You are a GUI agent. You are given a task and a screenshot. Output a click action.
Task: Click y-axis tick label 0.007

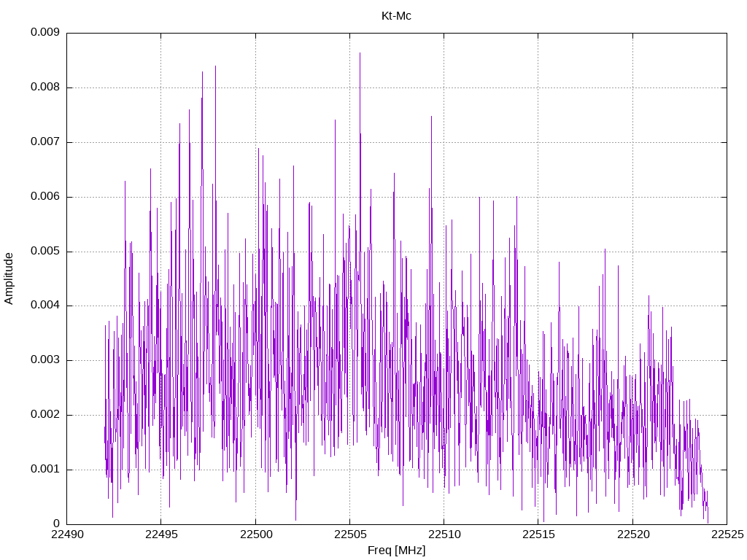tap(45, 142)
